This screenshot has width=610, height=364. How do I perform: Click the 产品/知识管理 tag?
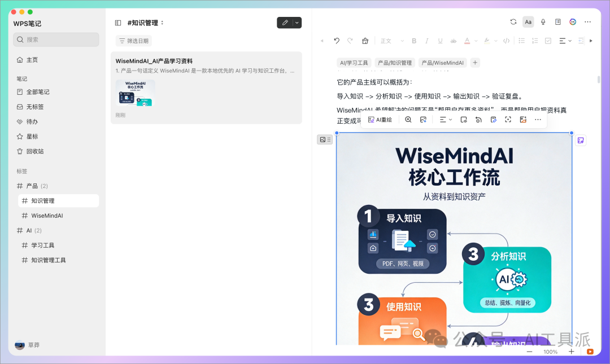tap(395, 63)
